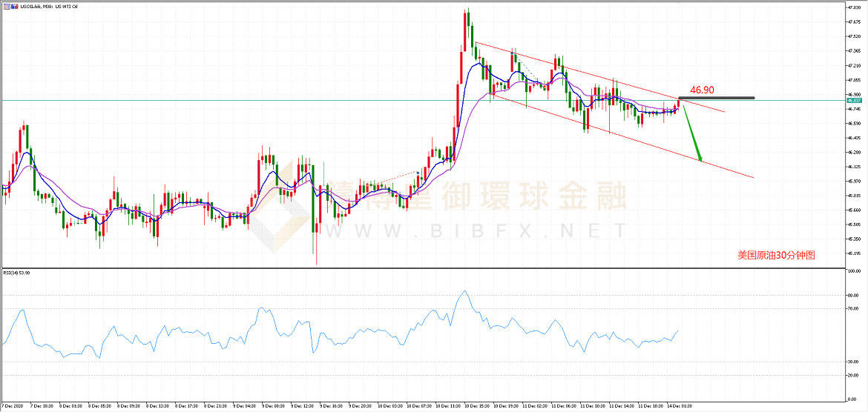The width and height of the screenshot is (868, 412).
Task: Click the table icon beside the USOIL symbol
Action: [5, 6]
